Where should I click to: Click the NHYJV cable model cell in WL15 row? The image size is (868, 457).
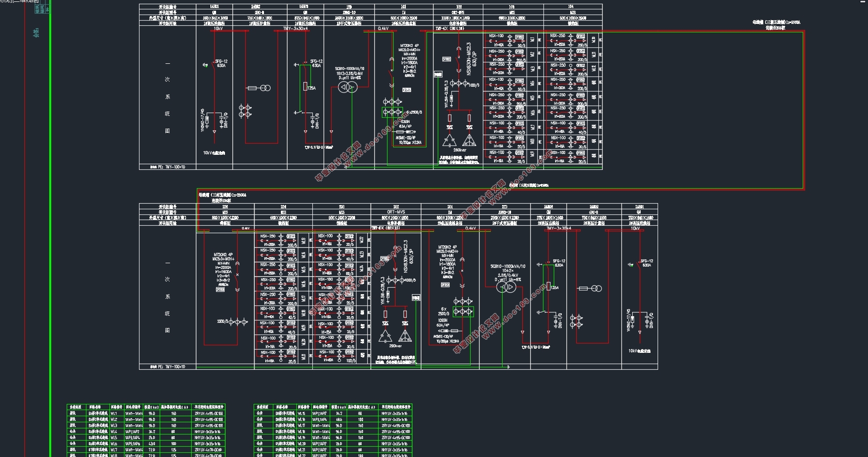coord(395,414)
